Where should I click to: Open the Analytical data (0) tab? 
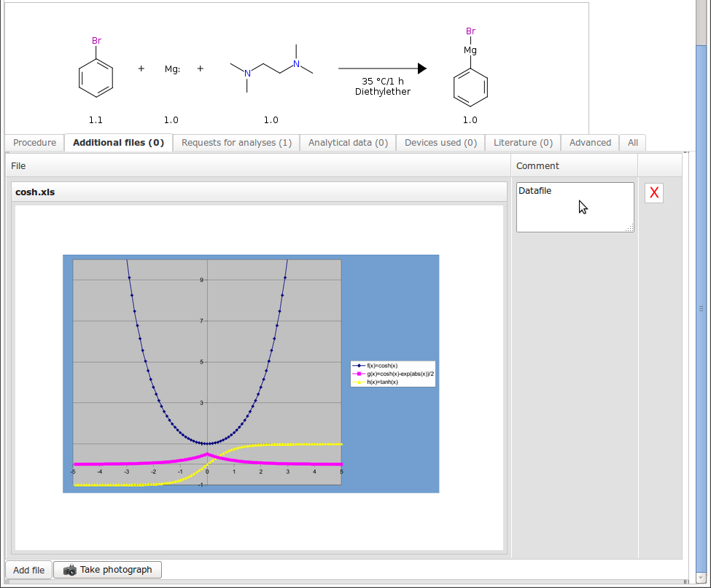[348, 143]
